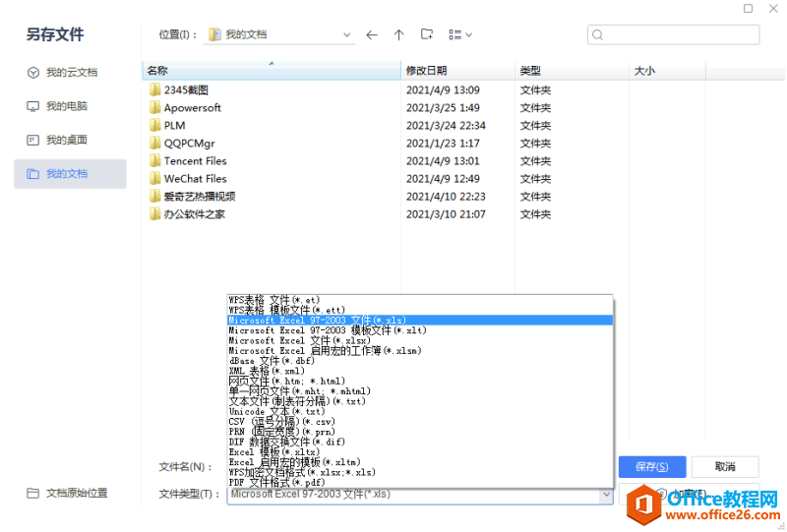Viewport: 787px width, 532px height.
Task: Sort by 修改日期 column header
Action: [x=457, y=71]
